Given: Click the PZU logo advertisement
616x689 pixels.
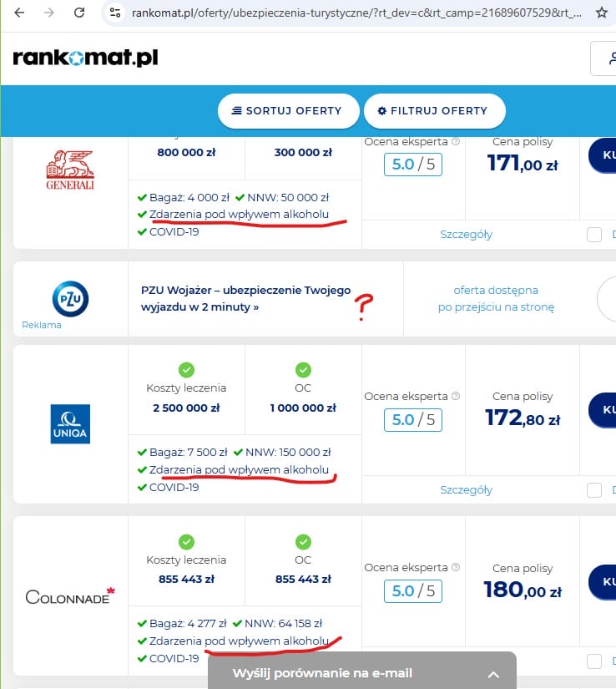Looking at the screenshot, I should 70,299.
